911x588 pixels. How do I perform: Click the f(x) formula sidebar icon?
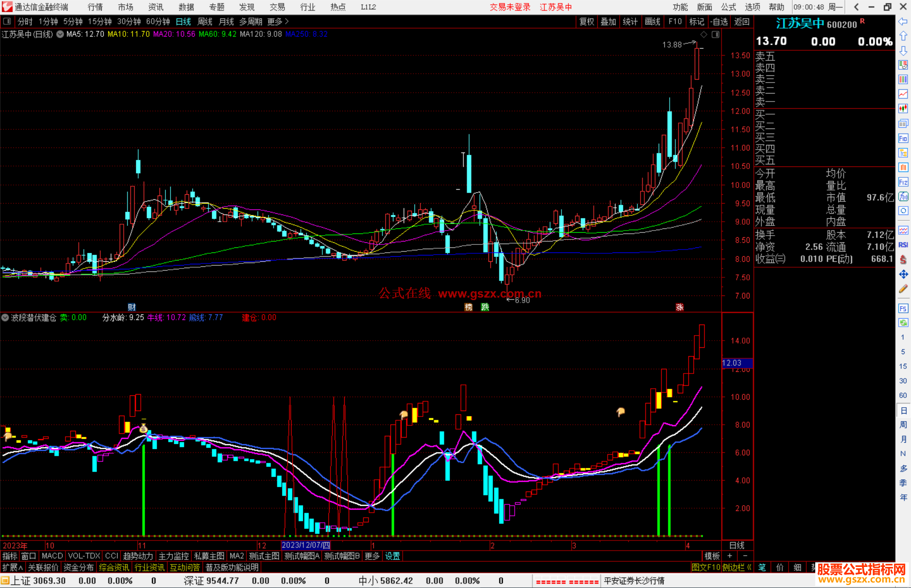point(903,197)
